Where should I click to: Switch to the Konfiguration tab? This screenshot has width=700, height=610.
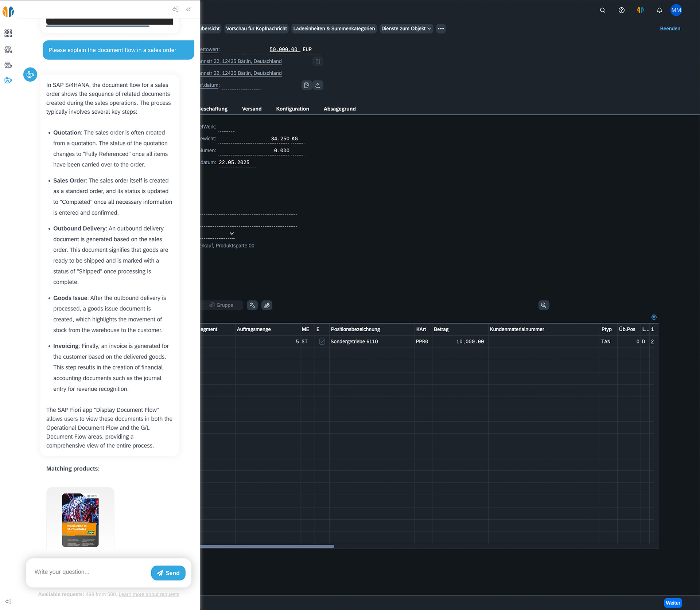pyautogui.click(x=292, y=109)
